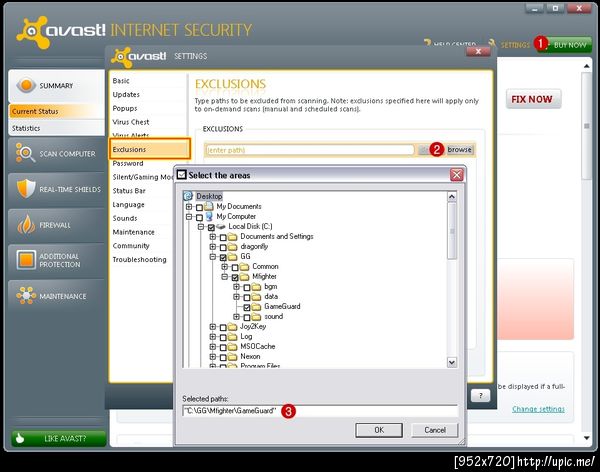Uncheck the Mfighter folder checkbox

coord(235,277)
